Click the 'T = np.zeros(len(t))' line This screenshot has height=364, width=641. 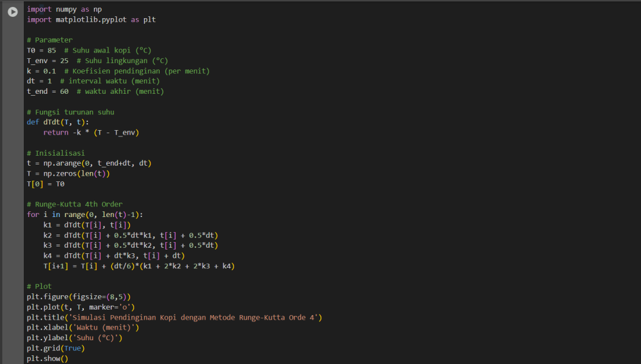(x=68, y=173)
